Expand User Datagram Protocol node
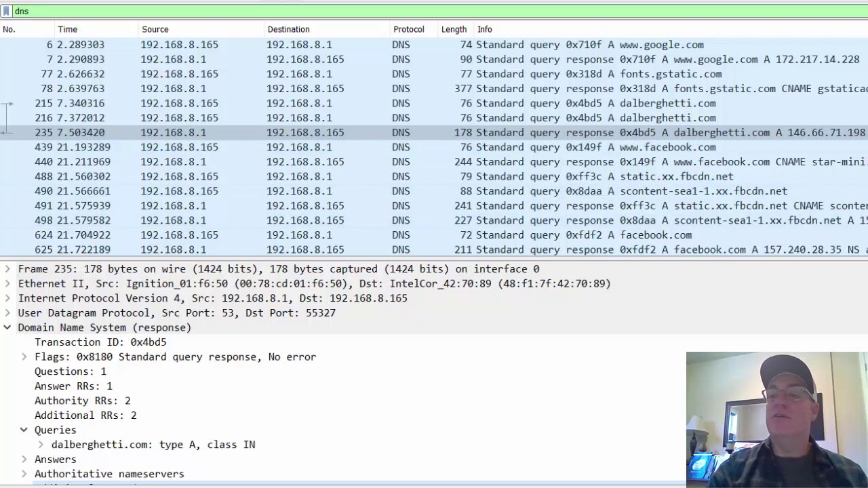The width and height of the screenshot is (868, 488). [7, 313]
